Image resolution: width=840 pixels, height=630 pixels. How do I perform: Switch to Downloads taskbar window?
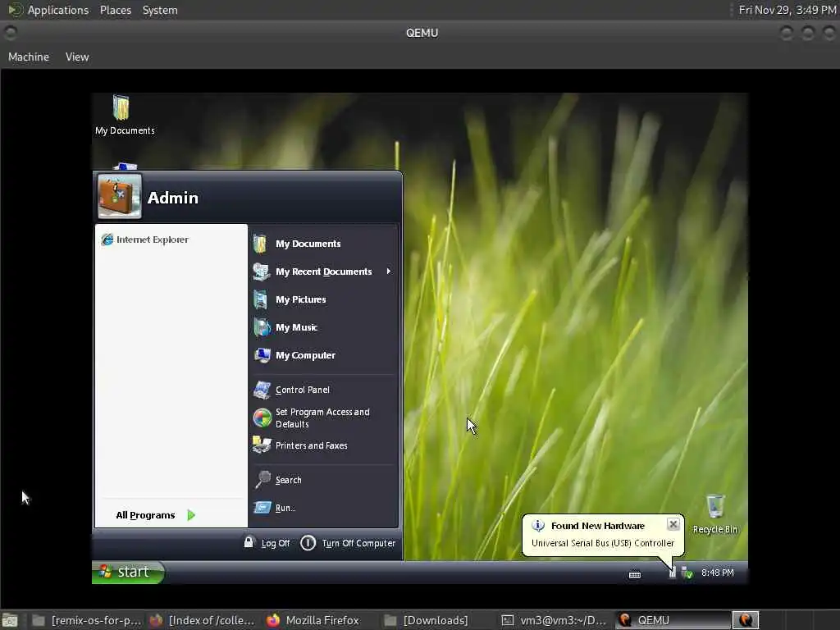[427, 620]
